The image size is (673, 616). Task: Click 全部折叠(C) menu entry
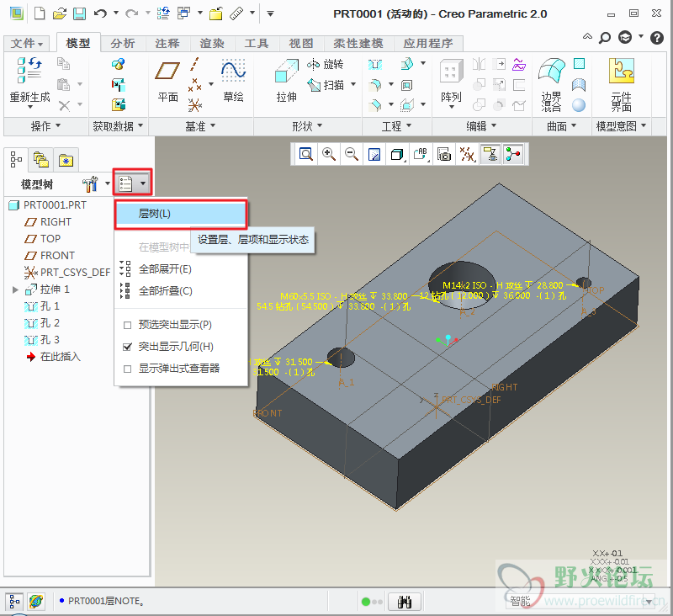point(165,291)
